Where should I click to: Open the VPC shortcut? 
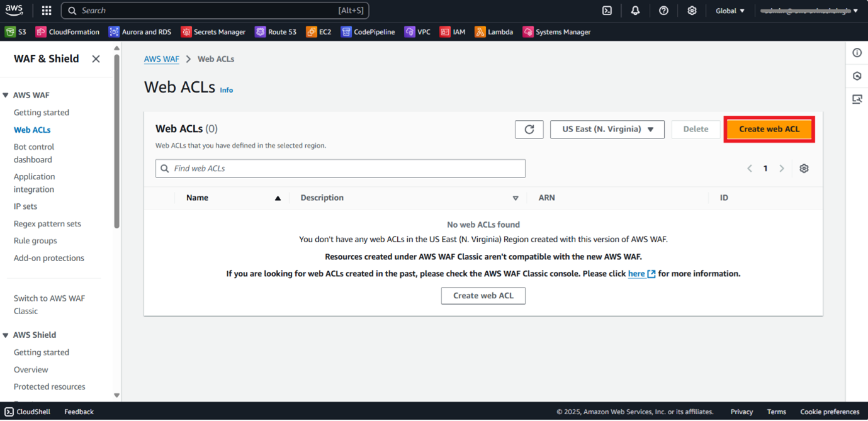click(x=417, y=31)
